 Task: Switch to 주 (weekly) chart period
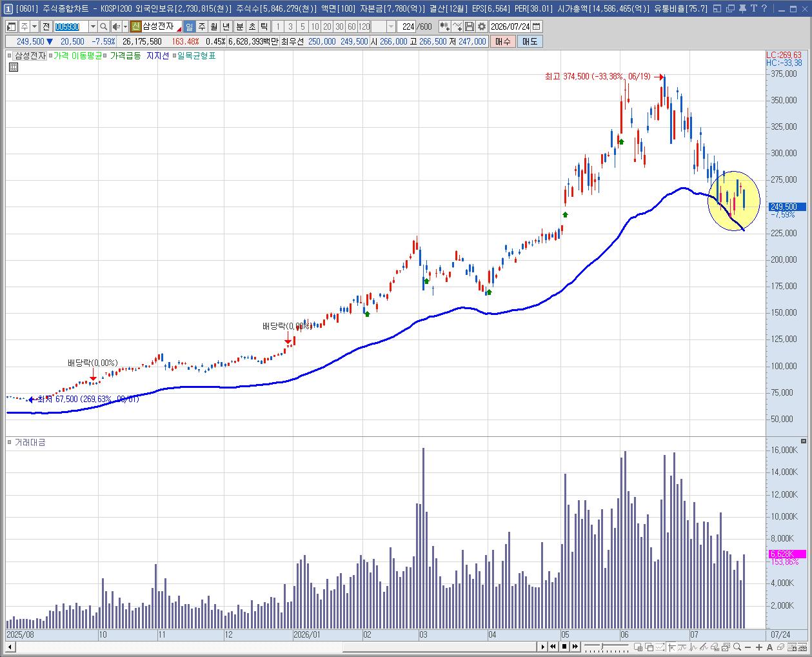pyautogui.click(x=201, y=26)
